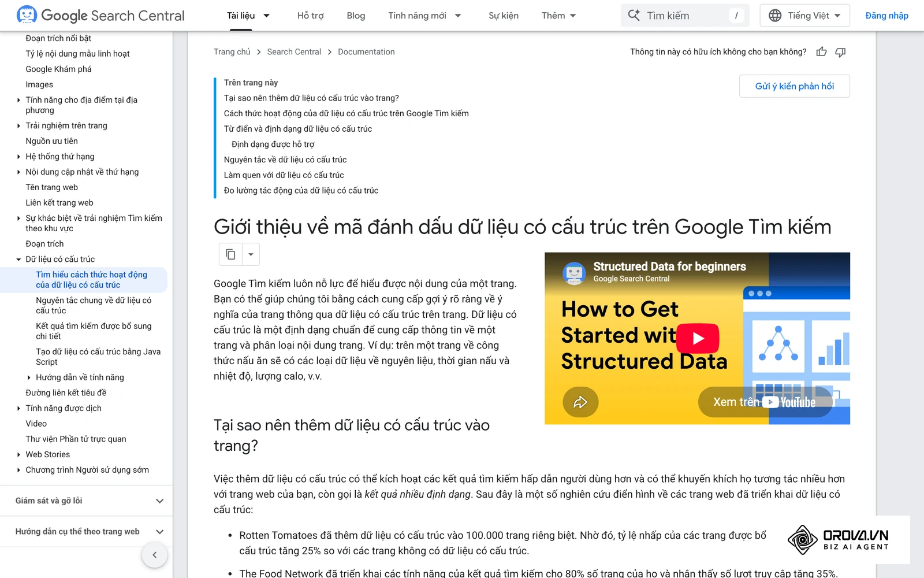This screenshot has width=924, height=578.
Task: Click the Google Search Central logo
Action: [x=100, y=16]
